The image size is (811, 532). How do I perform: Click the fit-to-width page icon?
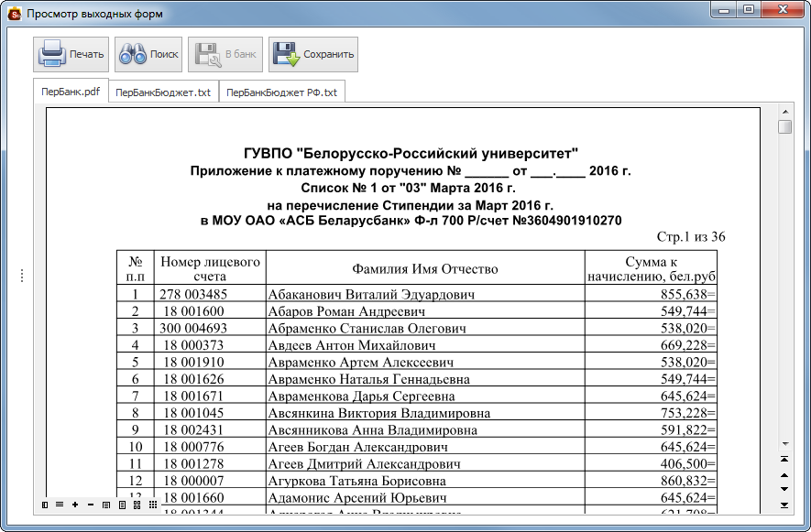[x=106, y=505]
